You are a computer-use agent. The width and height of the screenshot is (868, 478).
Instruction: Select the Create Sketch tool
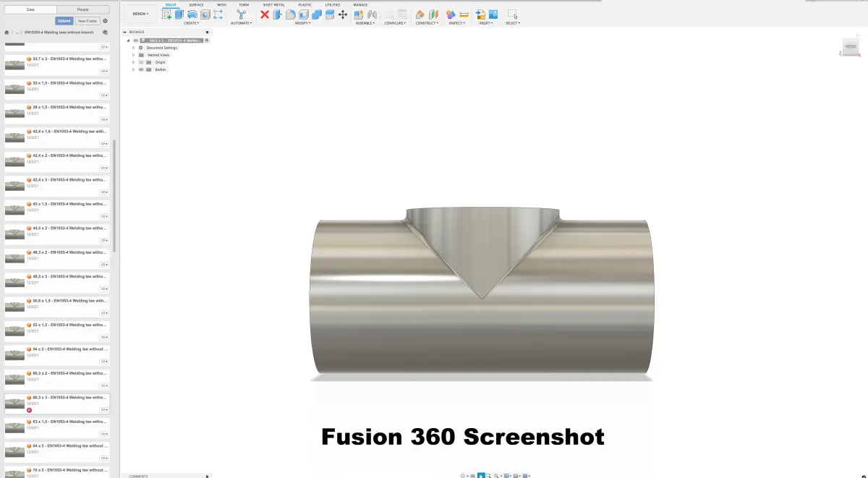click(166, 14)
